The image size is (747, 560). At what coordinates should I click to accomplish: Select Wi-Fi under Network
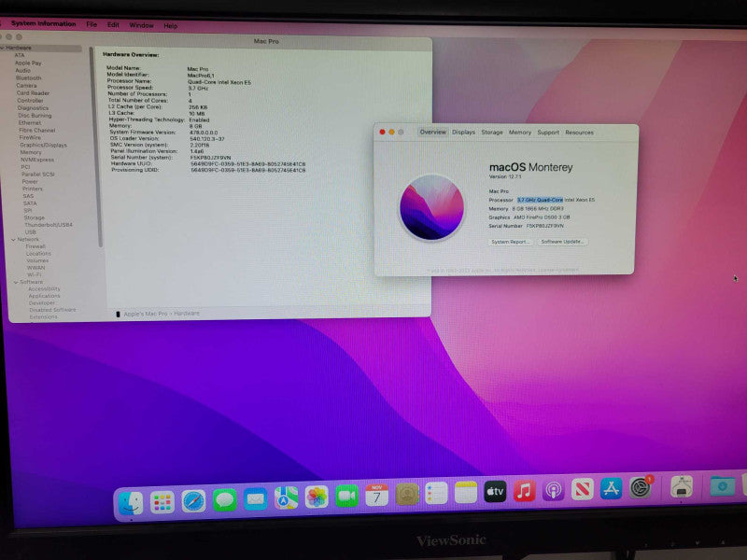(x=34, y=274)
